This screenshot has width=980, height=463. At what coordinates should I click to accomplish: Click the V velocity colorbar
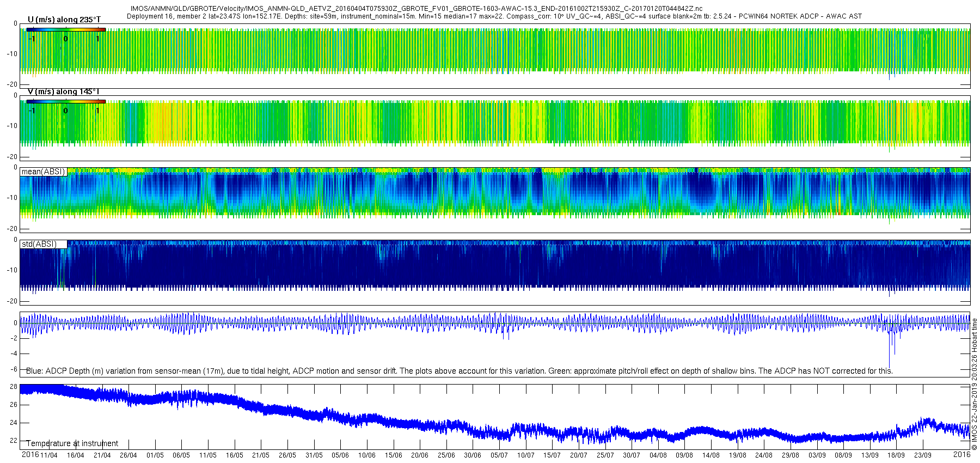(x=66, y=101)
